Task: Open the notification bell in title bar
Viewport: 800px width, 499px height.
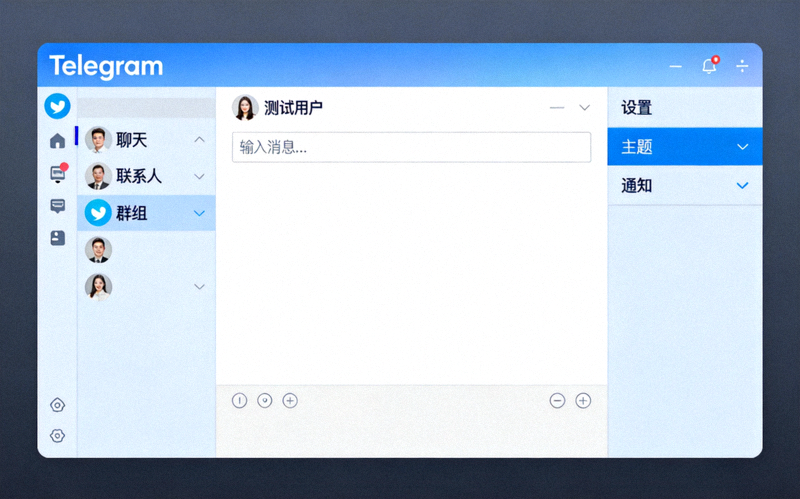Action: [x=710, y=65]
